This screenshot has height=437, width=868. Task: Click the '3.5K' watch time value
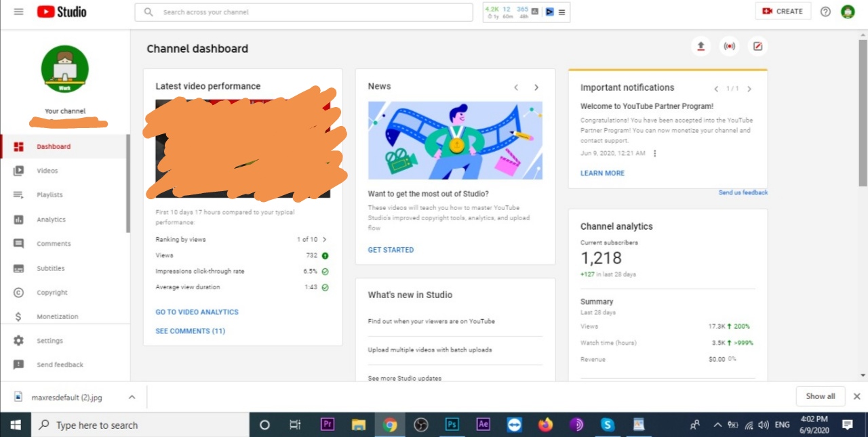719,343
